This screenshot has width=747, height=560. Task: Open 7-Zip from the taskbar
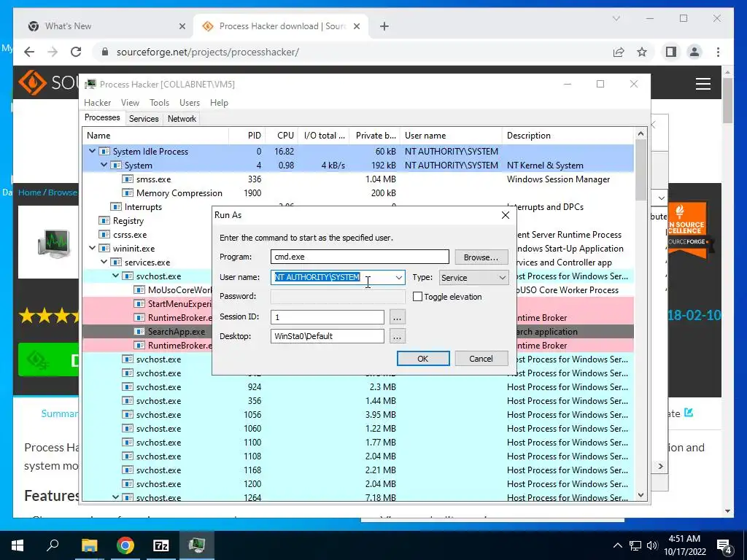[161, 545]
